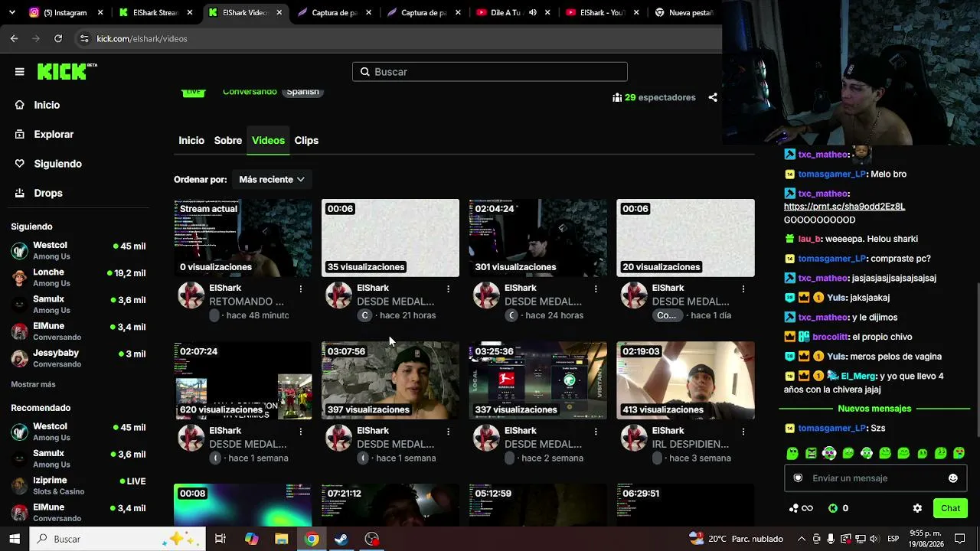Open Jessybaby channel in Siguiendo list
This screenshot has height=551, width=980.
78,358
